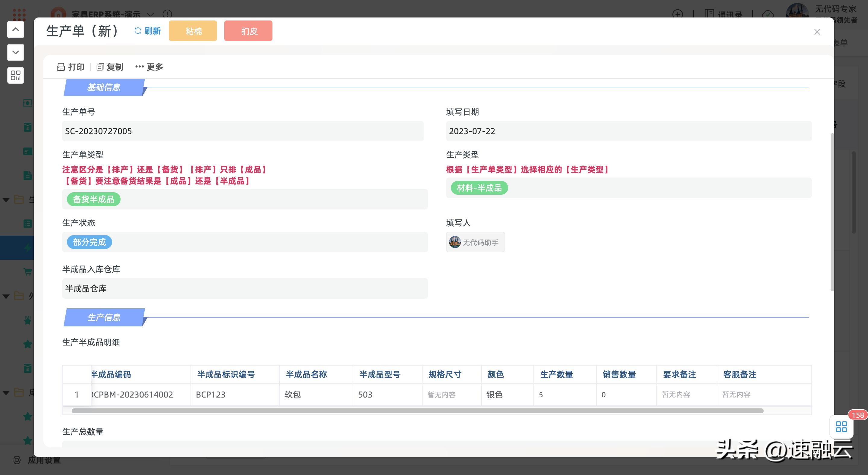The height and width of the screenshot is (475, 868).
Task: Click the 复制 copy icon
Action: (x=100, y=67)
